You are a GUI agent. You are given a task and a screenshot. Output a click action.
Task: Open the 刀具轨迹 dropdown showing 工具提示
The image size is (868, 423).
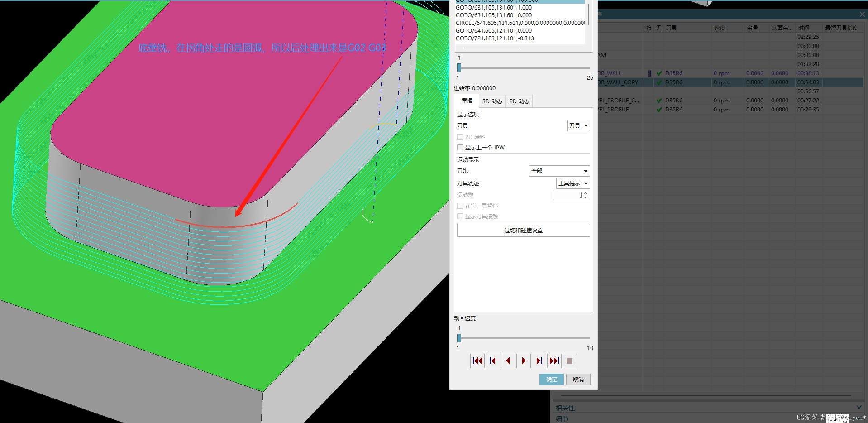click(x=573, y=183)
